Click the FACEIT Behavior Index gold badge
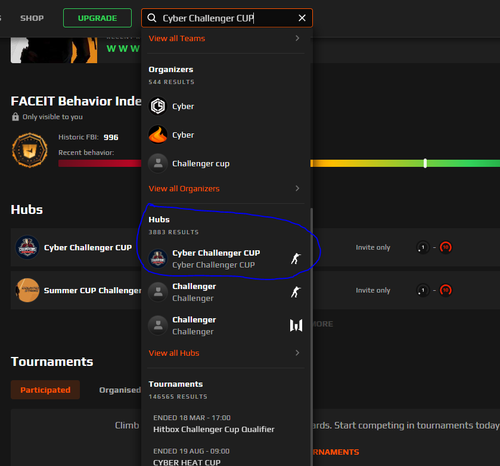This screenshot has width=500, height=466. click(x=30, y=150)
